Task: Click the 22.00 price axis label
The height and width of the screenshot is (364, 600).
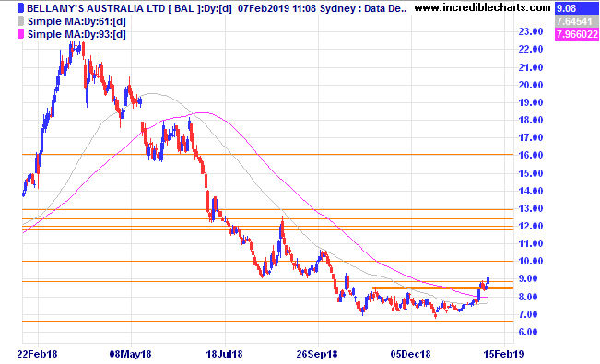Action: point(530,50)
